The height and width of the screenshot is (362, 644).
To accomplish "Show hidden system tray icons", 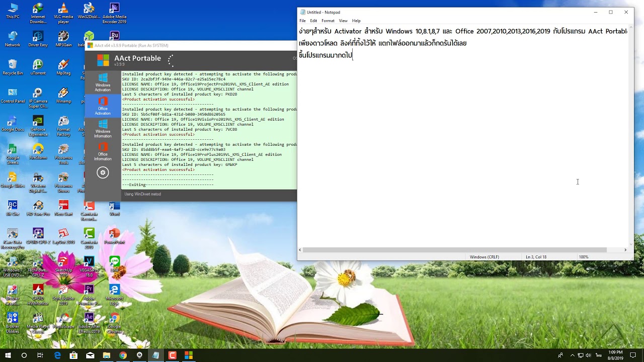I will (x=572, y=355).
